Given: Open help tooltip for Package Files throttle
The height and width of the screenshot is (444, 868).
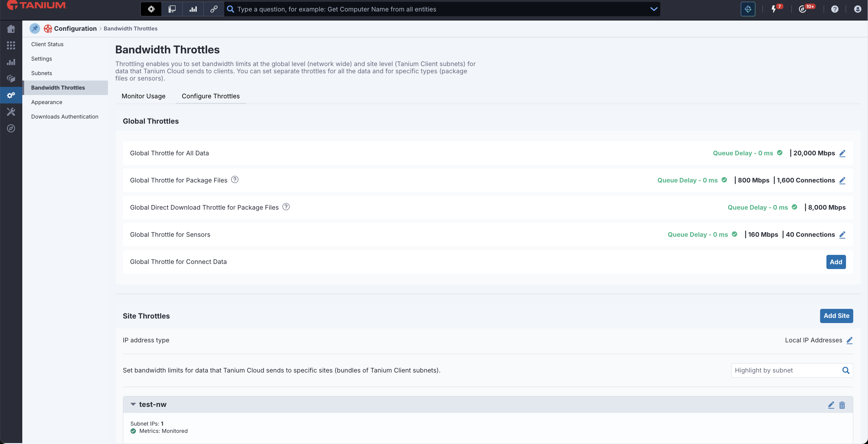Looking at the screenshot, I should (x=235, y=180).
